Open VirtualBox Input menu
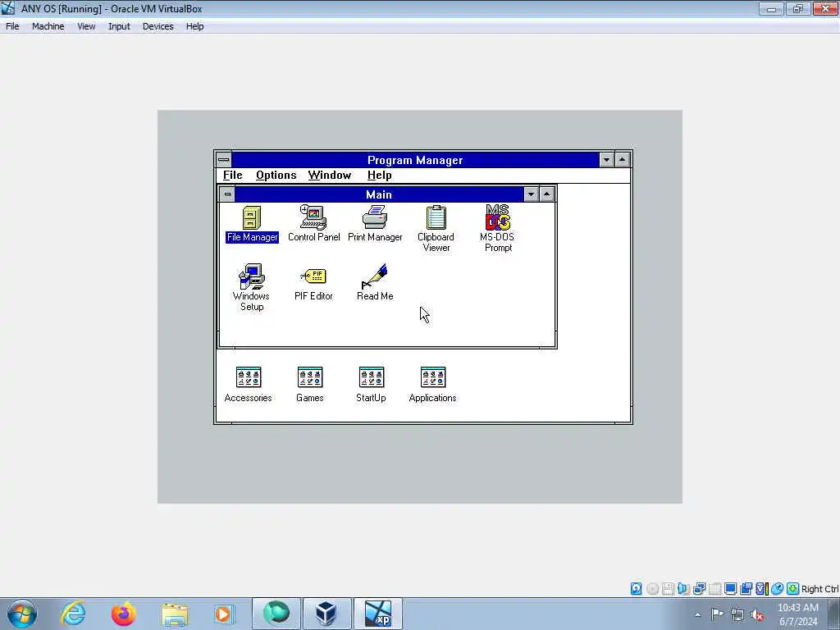Image resolution: width=840 pixels, height=630 pixels. point(119,26)
